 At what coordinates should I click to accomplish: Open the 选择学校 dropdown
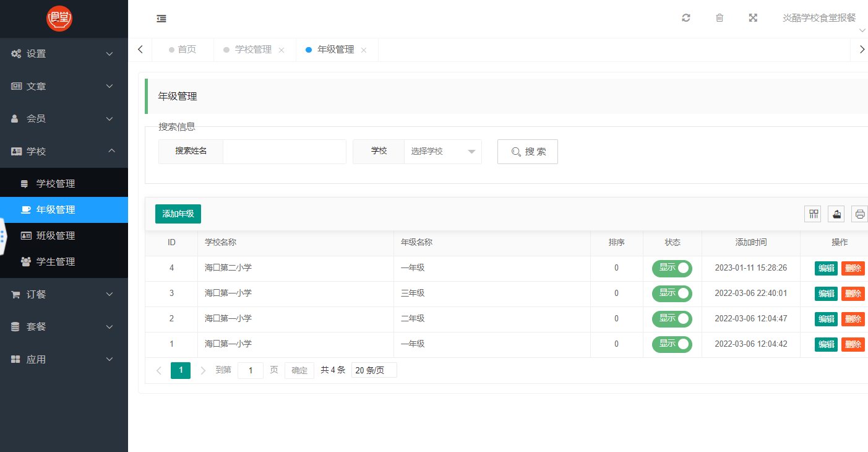click(x=442, y=152)
